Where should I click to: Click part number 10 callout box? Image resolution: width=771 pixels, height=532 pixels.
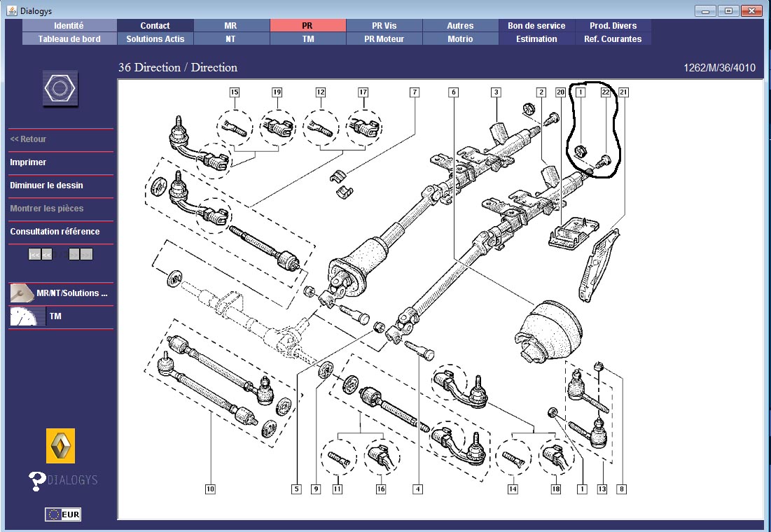(210, 489)
